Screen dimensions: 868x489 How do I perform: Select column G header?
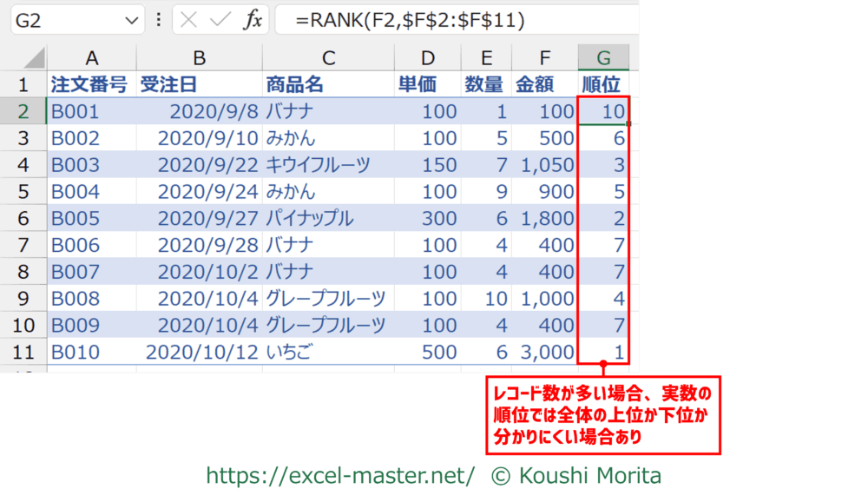pyautogui.click(x=603, y=58)
